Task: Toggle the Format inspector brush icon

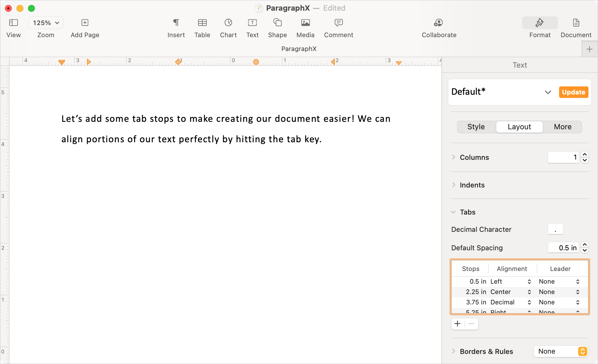Action: pyautogui.click(x=540, y=23)
